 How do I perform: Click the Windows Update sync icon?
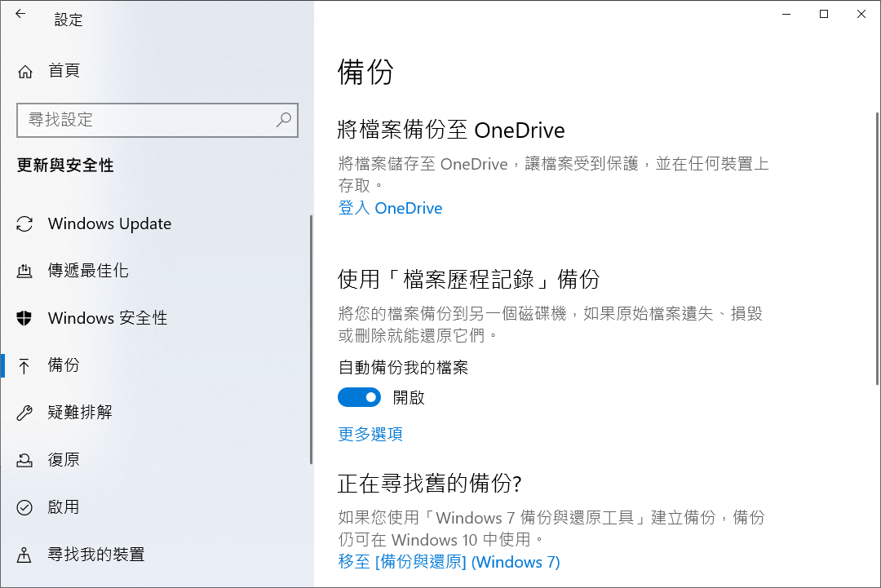pyautogui.click(x=25, y=224)
